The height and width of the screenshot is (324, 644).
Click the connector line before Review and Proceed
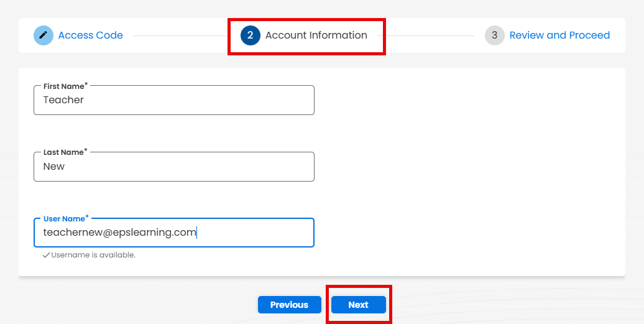tap(435, 35)
